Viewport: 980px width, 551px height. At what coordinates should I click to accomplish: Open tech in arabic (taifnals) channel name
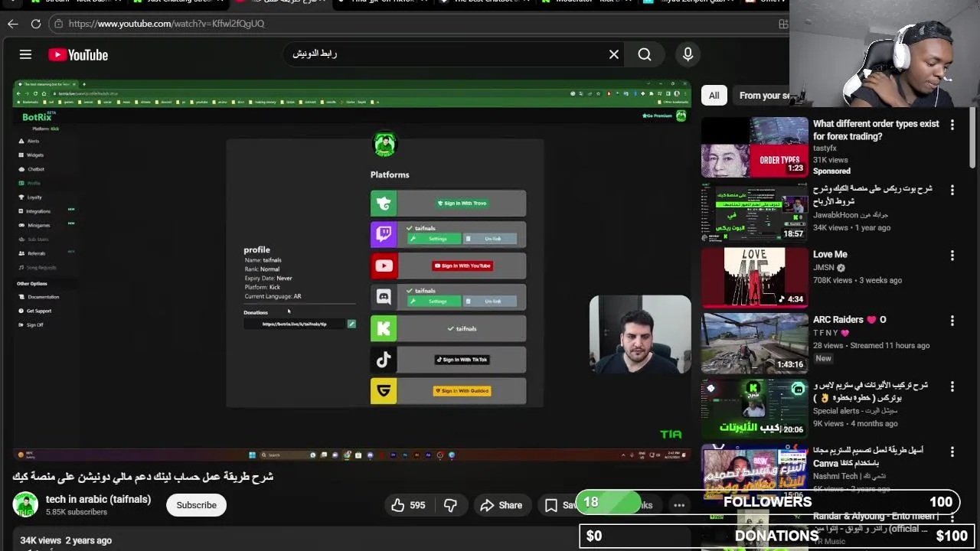(98, 499)
